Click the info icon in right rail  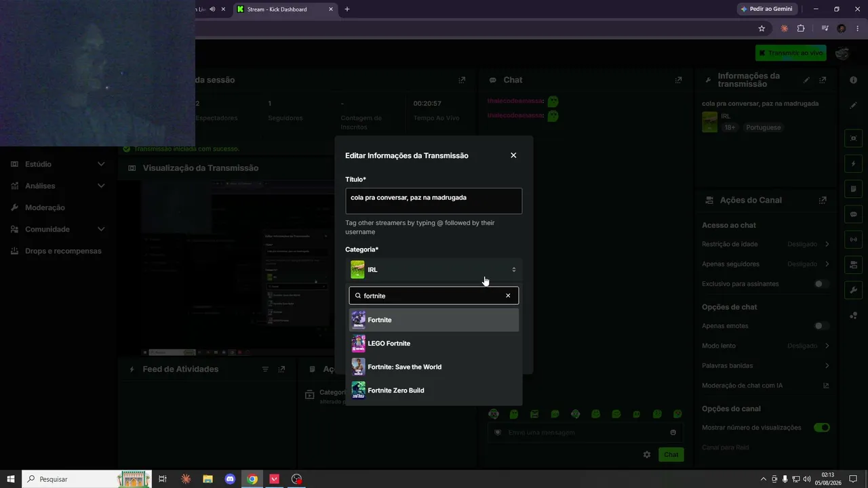point(853,80)
